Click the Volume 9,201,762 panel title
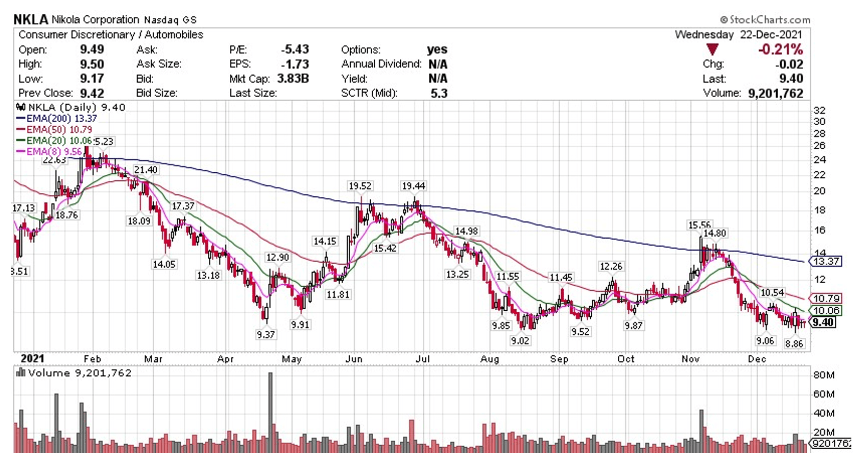The height and width of the screenshot is (460, 868). (x=80, y=373)
